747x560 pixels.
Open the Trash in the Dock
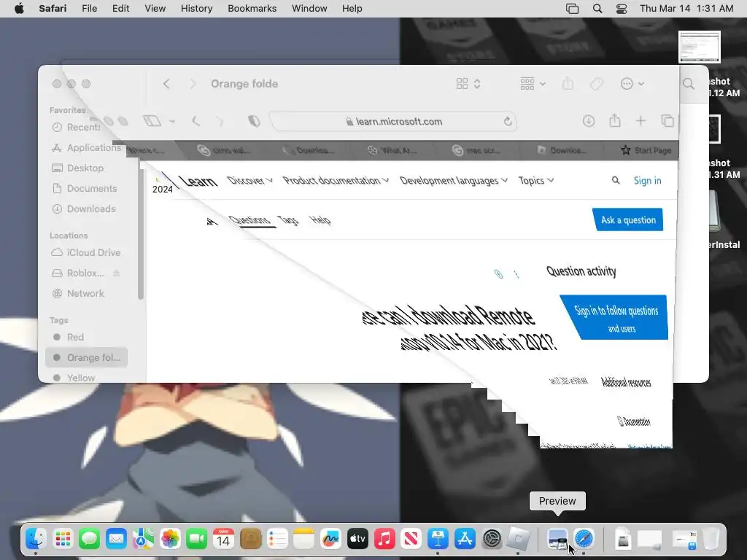pos(711,539)
